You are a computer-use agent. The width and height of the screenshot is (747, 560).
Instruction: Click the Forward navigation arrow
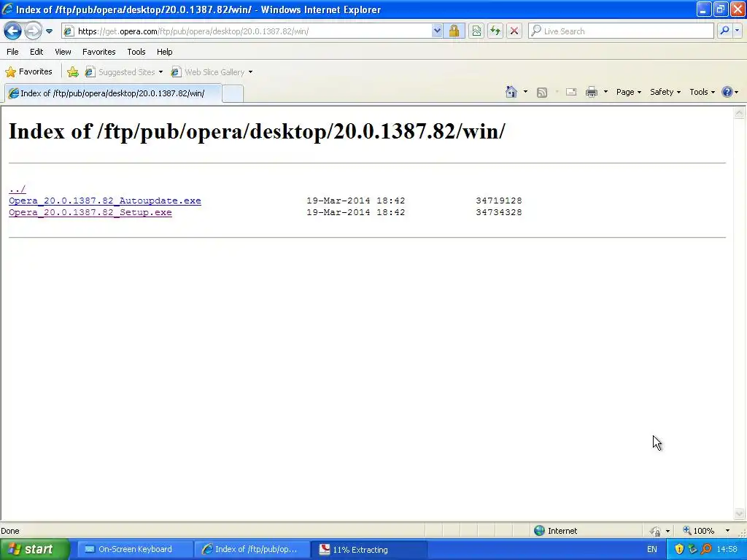pos(33,31)
